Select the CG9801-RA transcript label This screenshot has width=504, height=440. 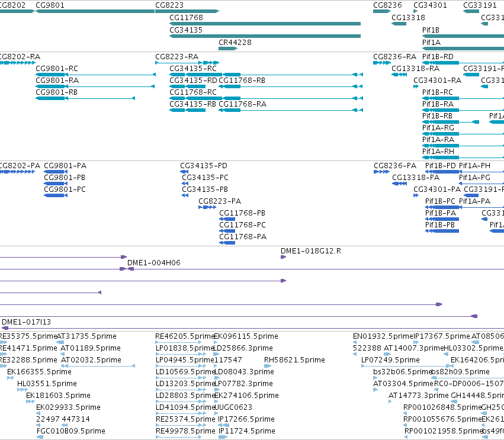pos(57,81)
